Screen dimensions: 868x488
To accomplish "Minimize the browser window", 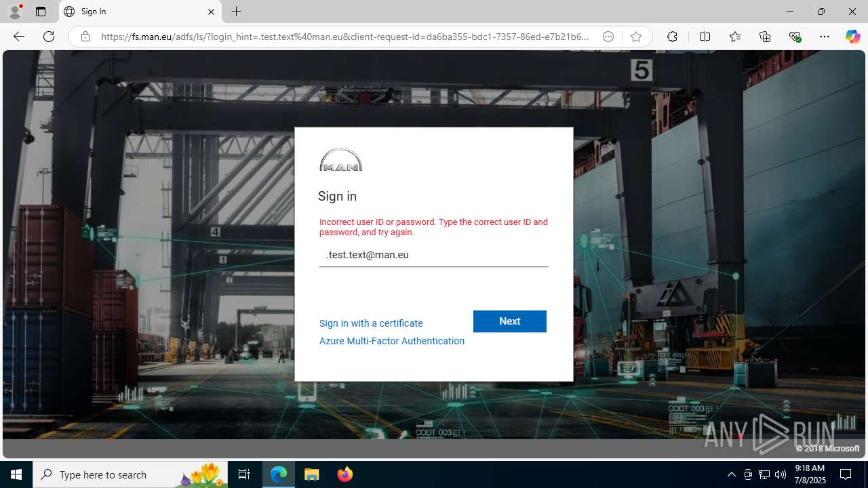I will (790, 12).
